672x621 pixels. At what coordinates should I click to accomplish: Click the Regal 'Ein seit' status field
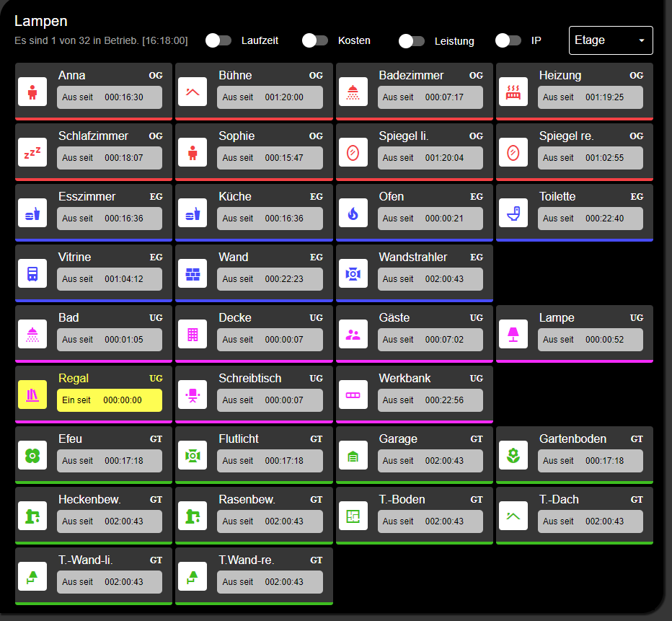[110, 400]
